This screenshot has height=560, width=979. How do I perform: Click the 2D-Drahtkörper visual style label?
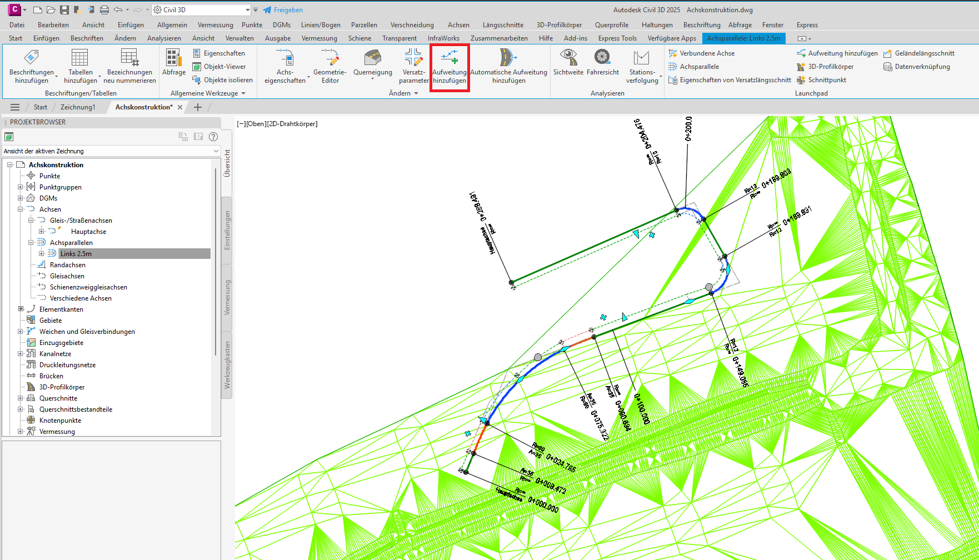tap(292, 124)
